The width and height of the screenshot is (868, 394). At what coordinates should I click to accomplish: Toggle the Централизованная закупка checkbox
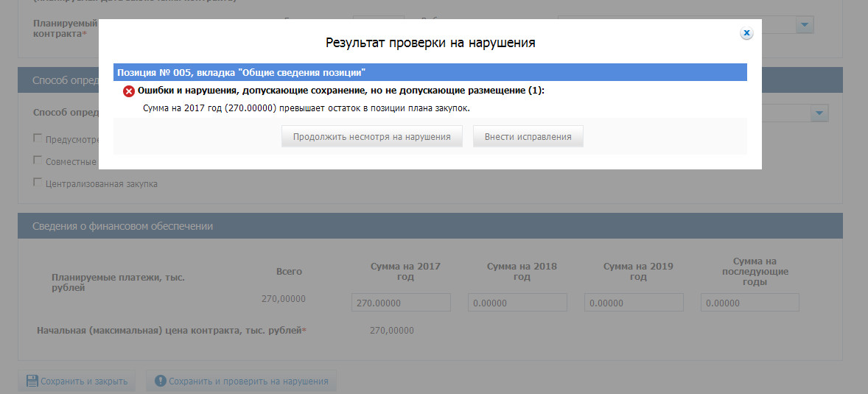coord(38,183)
